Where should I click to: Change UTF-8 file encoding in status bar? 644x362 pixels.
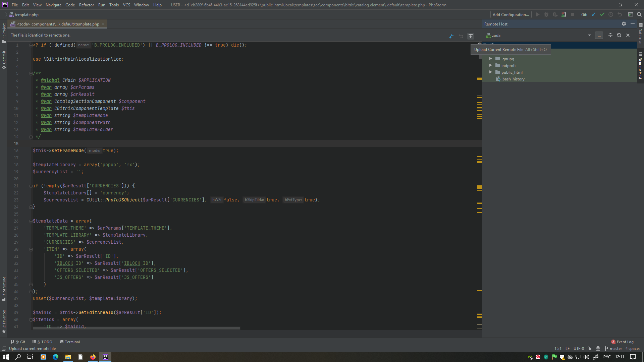pos(579,349)
